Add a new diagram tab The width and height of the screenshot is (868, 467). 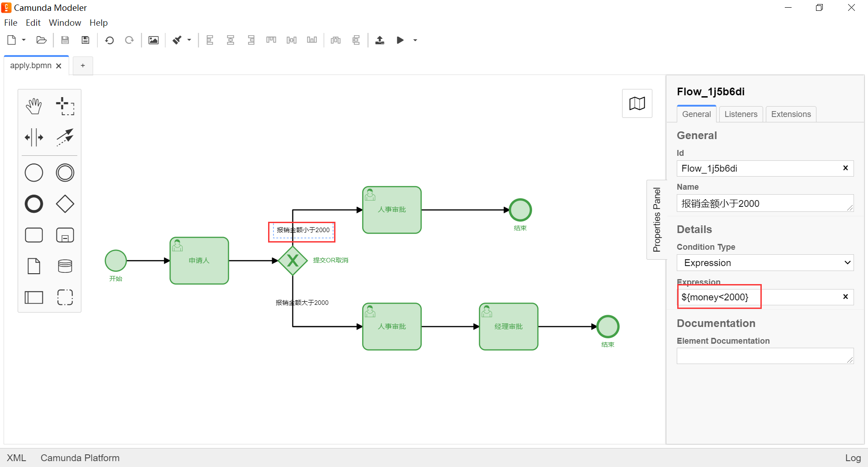pos(83,65)
